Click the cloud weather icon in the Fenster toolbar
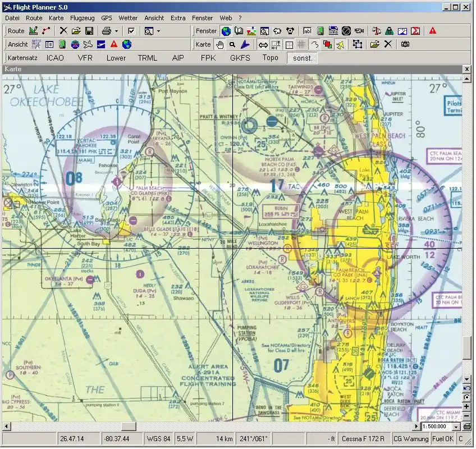Viewport: 476px width, 449px height. click(277, 31)
